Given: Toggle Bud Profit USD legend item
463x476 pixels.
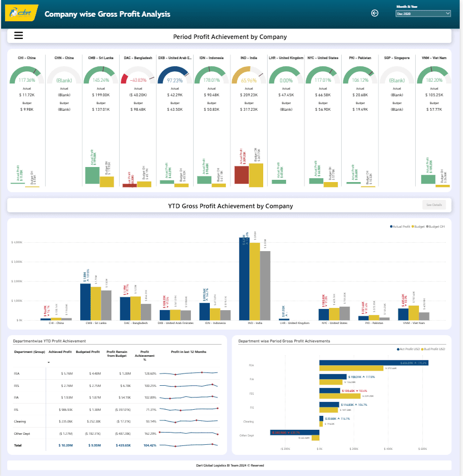Looking at the screenshot, I should [x=433, y=349].
